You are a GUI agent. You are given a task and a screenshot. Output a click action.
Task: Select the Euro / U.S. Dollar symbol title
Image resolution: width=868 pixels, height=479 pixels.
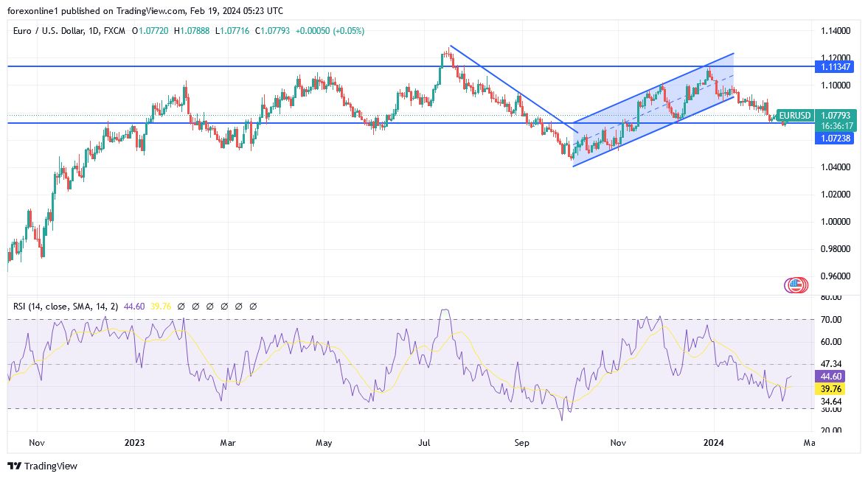click(x=49, y=31)
